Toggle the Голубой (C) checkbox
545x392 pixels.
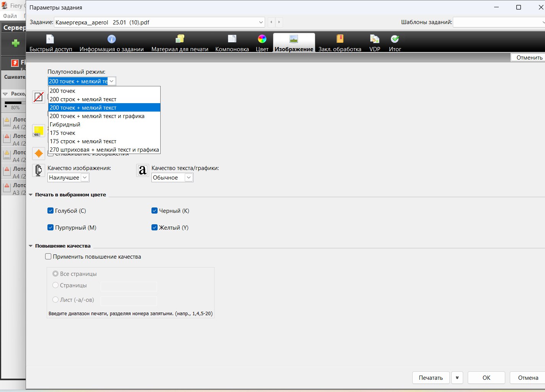click(x=50, y=211)
